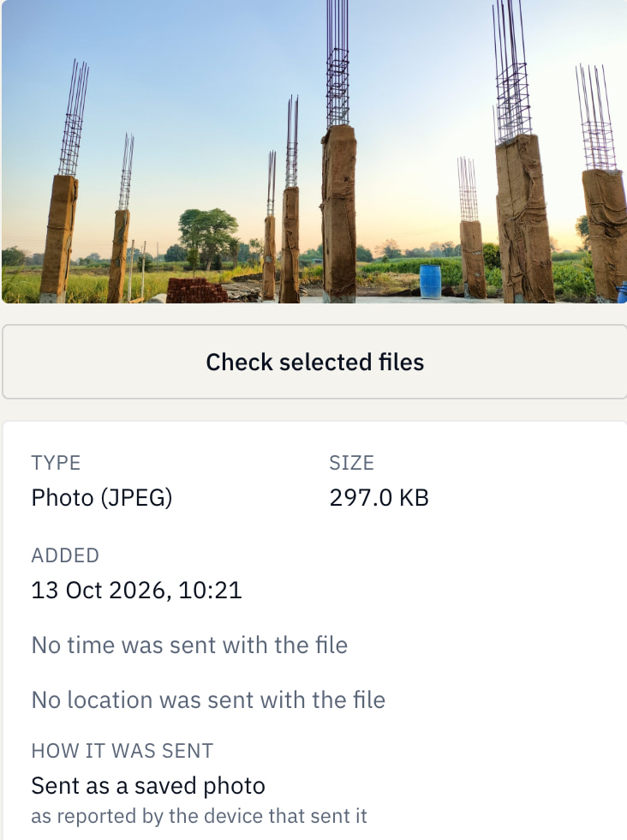Viewport: 627px width, 840px height.
Task: Select the ADDED label
Action: coord(65,555)
